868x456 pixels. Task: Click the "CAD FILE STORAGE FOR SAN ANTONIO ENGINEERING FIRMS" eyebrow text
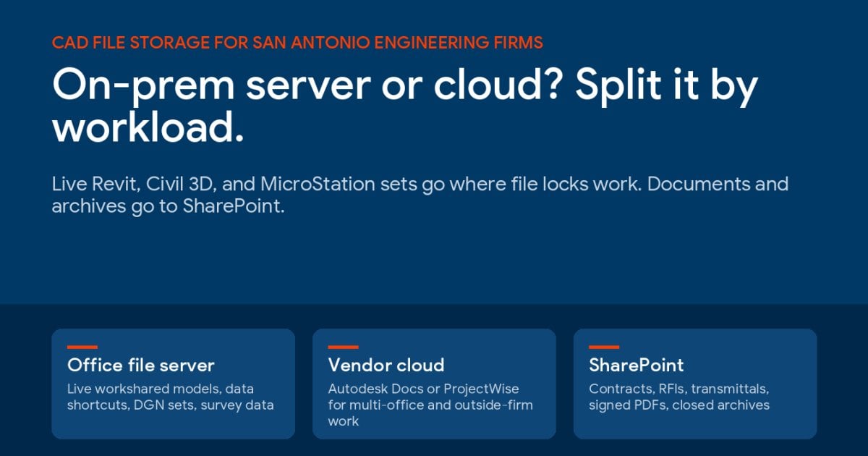pyautogui.click(x=297, y=43)
